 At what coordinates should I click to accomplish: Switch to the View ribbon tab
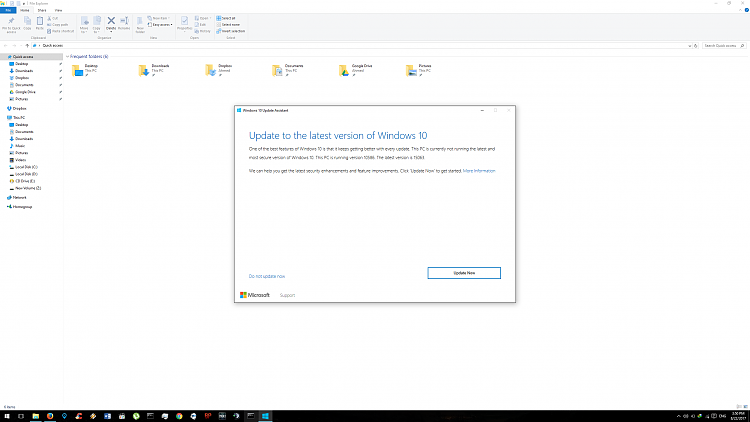pos(58,10)
